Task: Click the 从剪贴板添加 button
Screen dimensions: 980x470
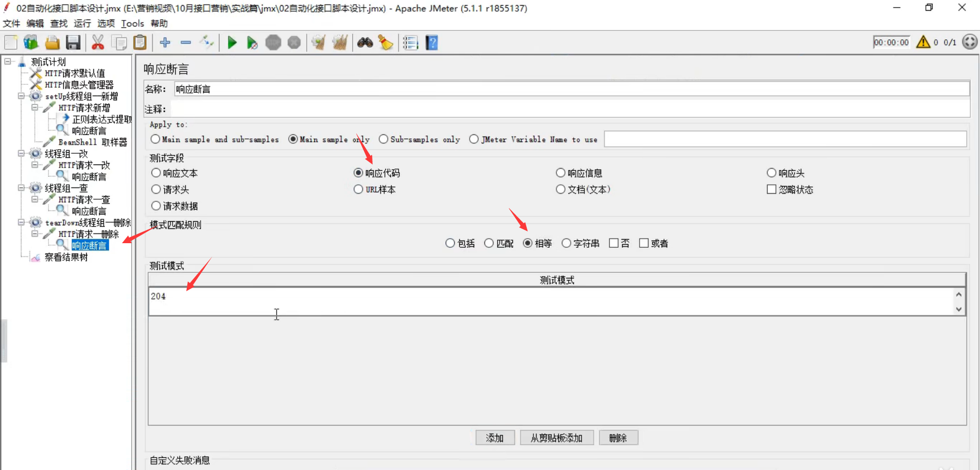Action: point(556,438)
